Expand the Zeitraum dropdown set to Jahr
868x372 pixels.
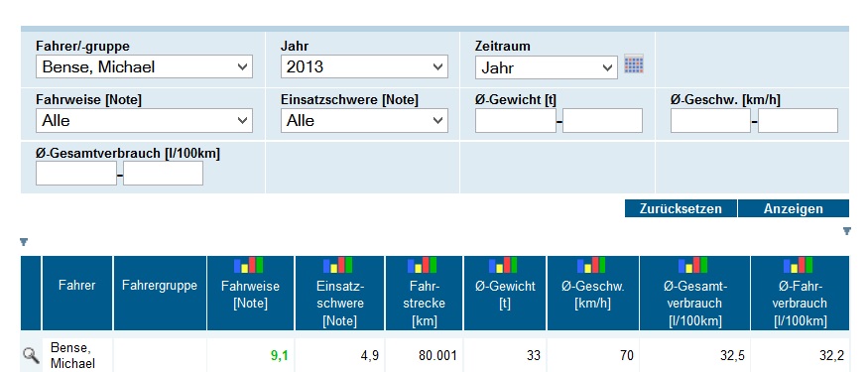point(547,67)
